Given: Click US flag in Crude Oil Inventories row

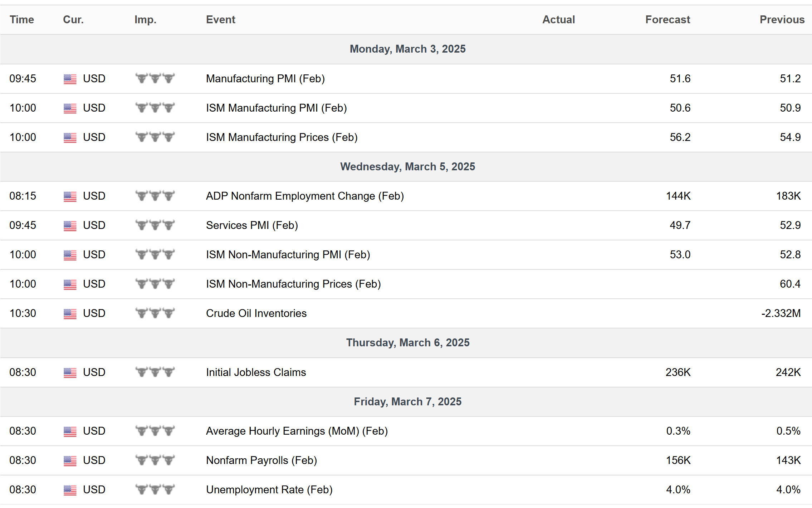Looking at the screenshot, I should (70, 314).
